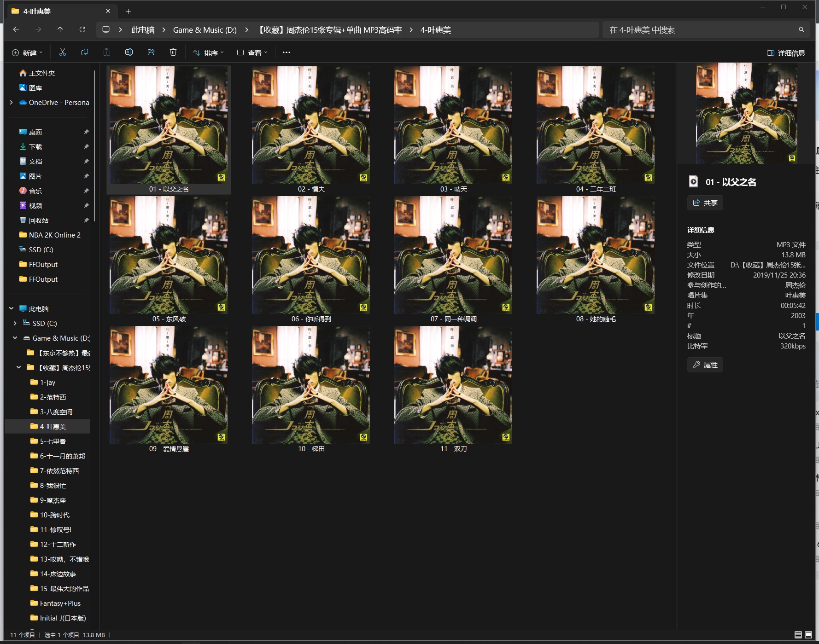Viewport: 819px width, 644px height.
Task: Collapse the 此电脑 tree node
Action: click(x=12, y=309)
